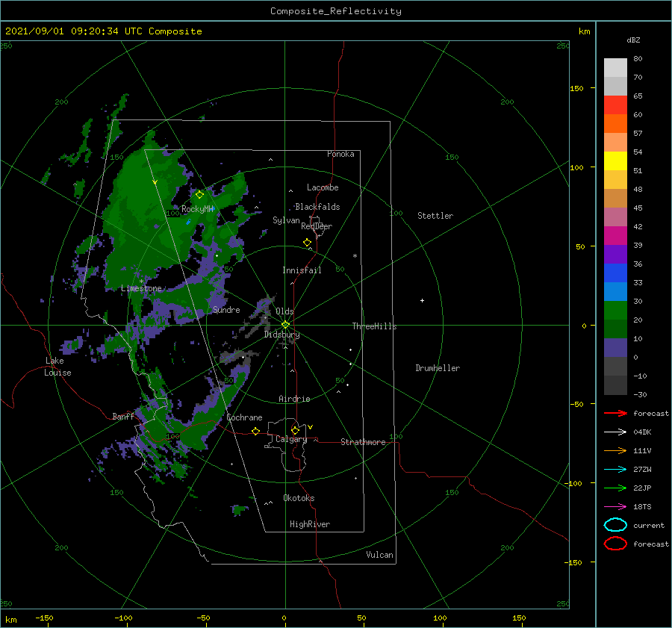Click the Lacombe city label
This screenshot has width=672, height=628.
[323, 187]
